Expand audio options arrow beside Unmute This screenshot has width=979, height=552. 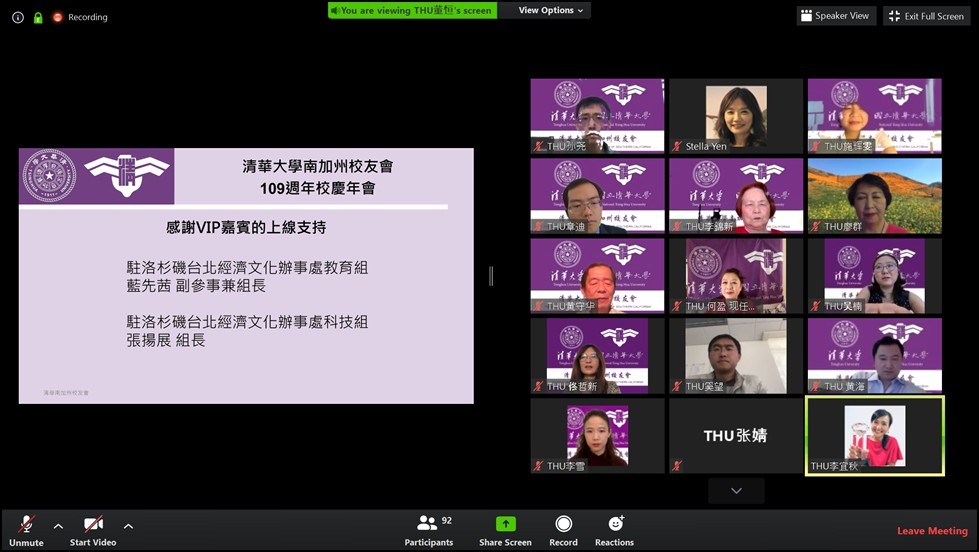tap(58, 526)
